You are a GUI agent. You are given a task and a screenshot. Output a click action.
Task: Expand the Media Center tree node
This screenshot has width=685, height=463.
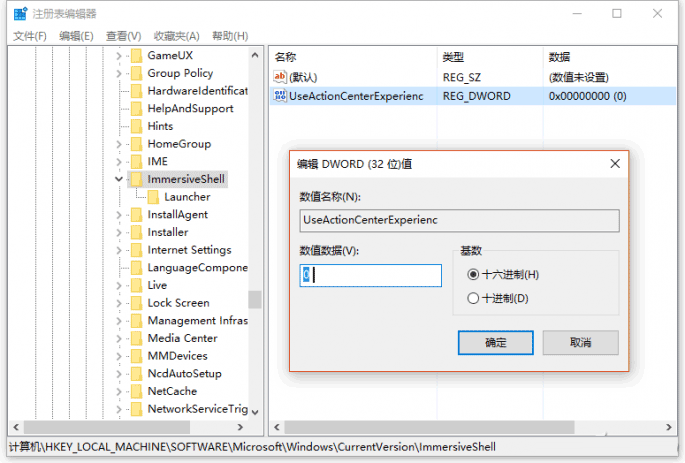tap(119, 339)
